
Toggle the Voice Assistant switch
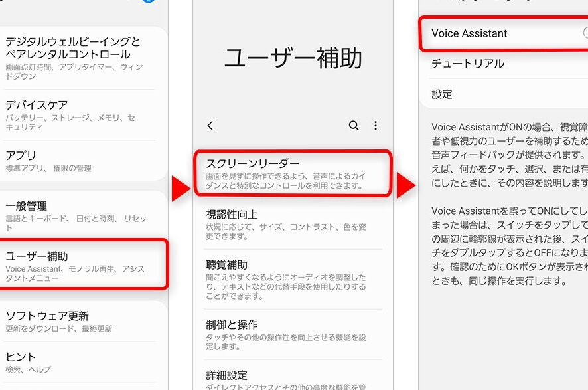click(x=585, y=33)
